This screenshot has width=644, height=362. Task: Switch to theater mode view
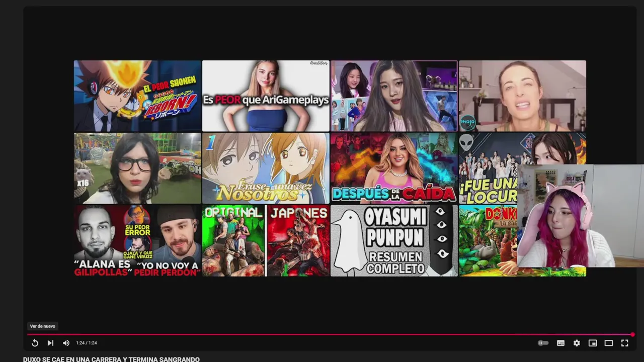click(609, 343)
